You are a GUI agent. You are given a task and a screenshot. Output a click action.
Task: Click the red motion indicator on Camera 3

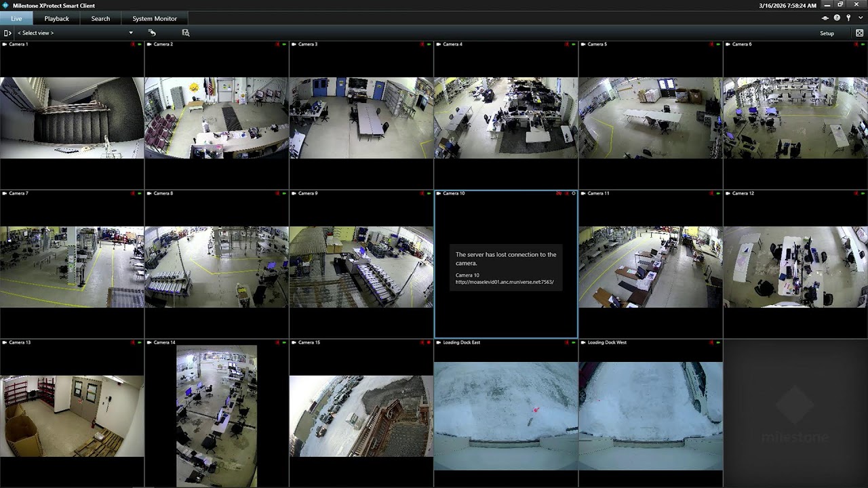coord(422,44)
